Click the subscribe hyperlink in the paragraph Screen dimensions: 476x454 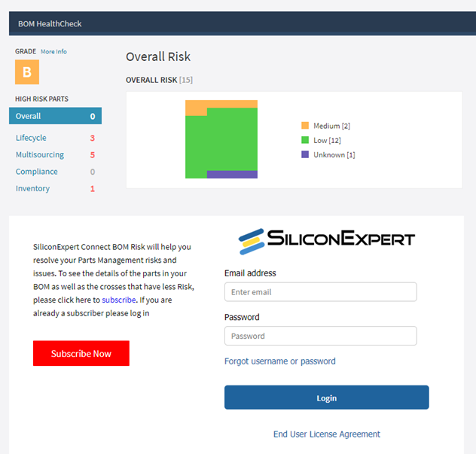click(119, 300)
